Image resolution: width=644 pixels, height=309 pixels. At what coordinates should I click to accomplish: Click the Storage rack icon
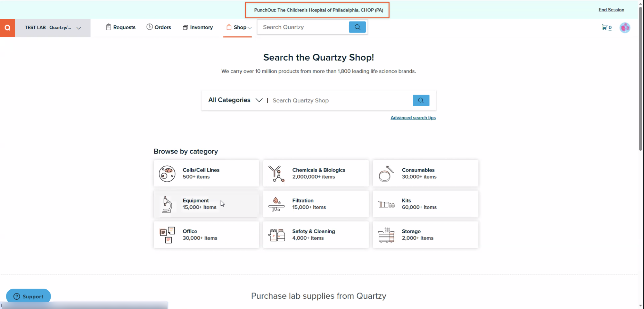tap(386, 235)
